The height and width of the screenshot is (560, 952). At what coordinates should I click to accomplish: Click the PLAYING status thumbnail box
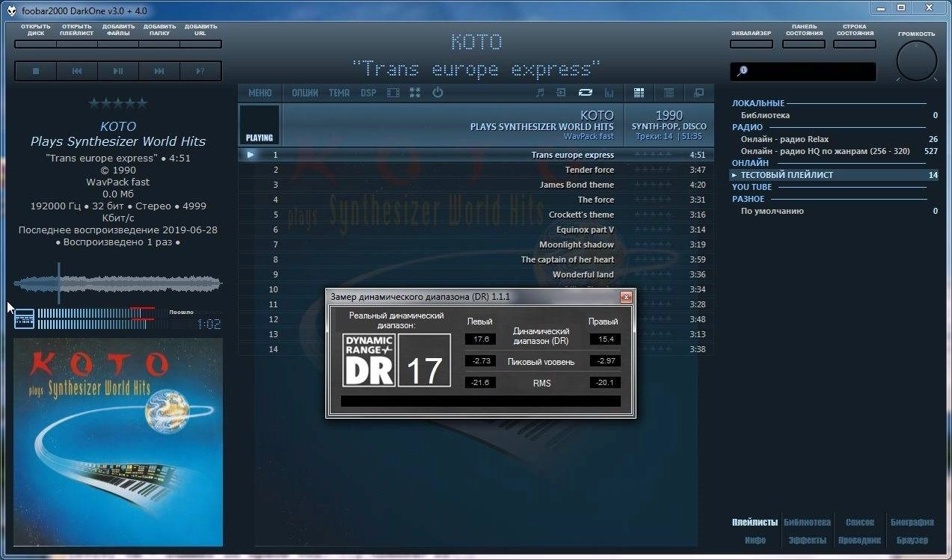(x=260, y=124)
